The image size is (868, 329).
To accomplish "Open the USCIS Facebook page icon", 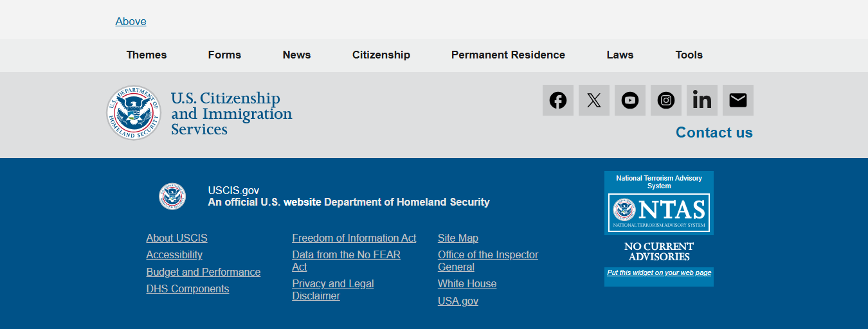I will (x=558, y=100).
